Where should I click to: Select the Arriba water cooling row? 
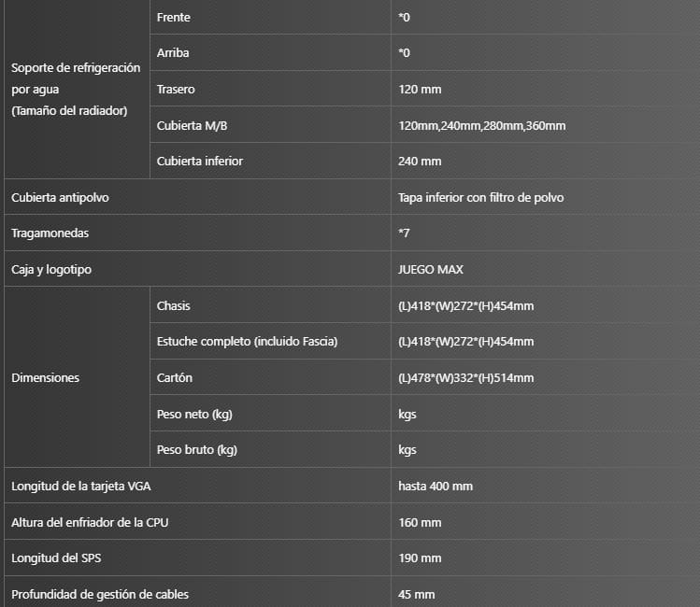coord(424,53)
